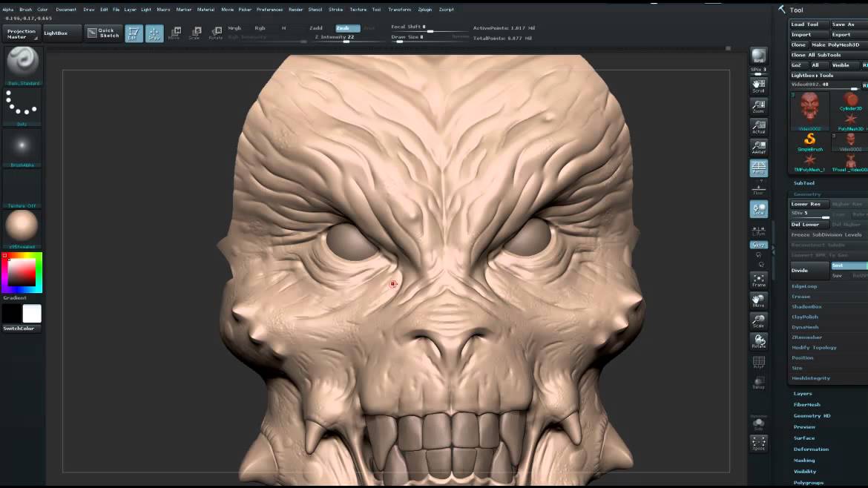Click the AAHalf view icon
The width and height of the screenshot is (868, 488).
(758, 147)
